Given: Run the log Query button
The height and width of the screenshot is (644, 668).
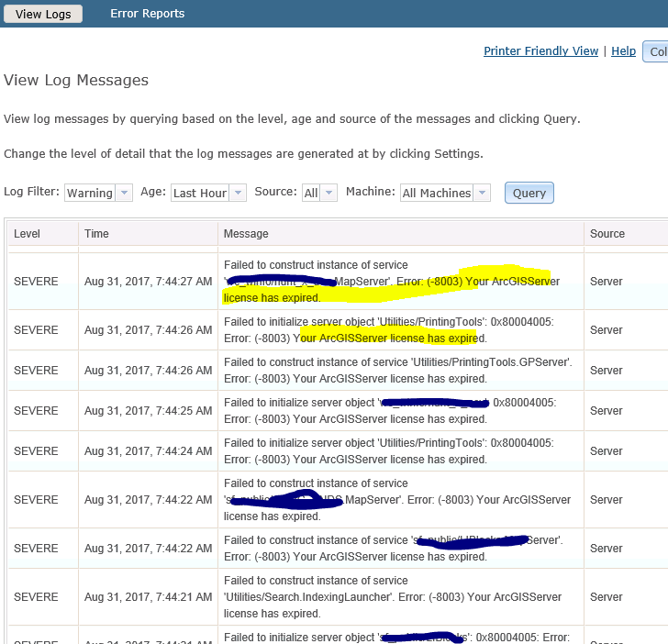Looking at the screenshot, I should pos(529,193).
